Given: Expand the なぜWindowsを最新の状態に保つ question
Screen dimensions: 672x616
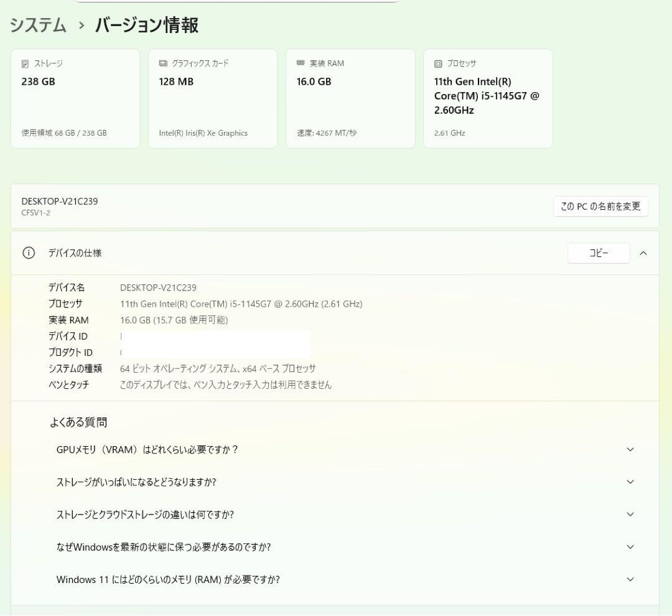Looking at the screenshot, I should click(x=630, y=547).
